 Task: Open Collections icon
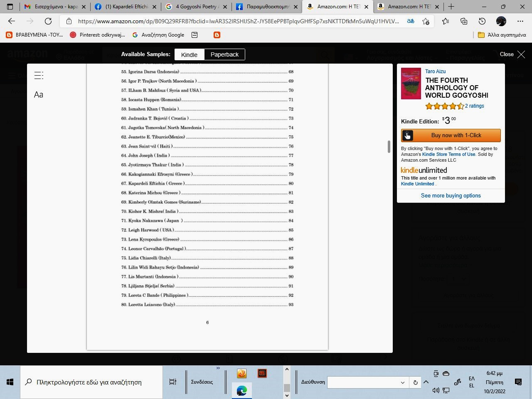point(464,21)
